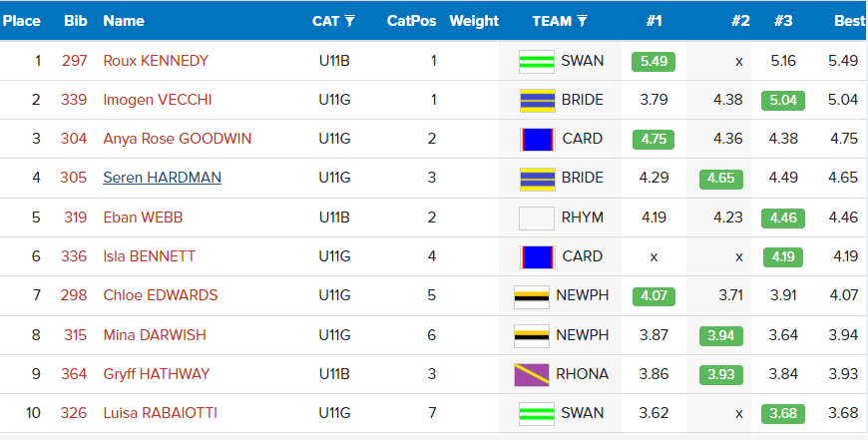Click the purple RHONA team flag

pos(532,375)
